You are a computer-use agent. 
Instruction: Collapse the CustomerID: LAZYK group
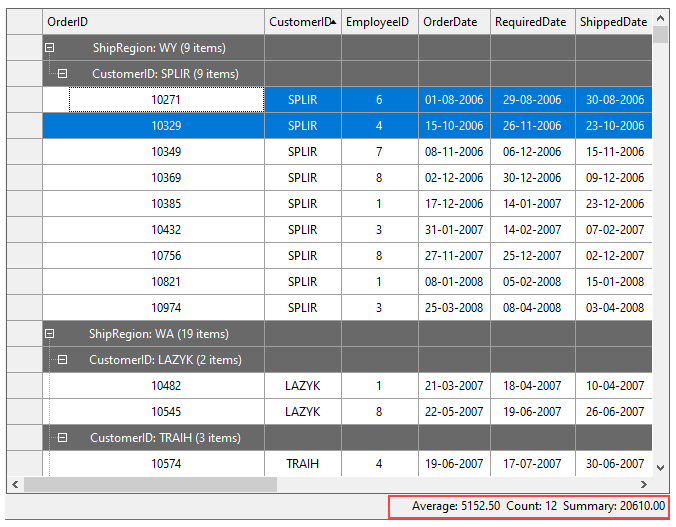(x=62, y=360)
